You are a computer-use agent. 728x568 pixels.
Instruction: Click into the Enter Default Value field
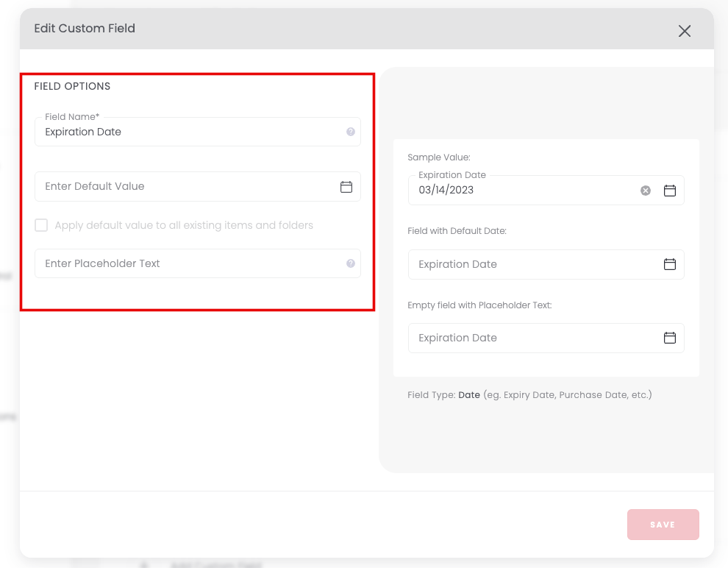click(198, 187)
